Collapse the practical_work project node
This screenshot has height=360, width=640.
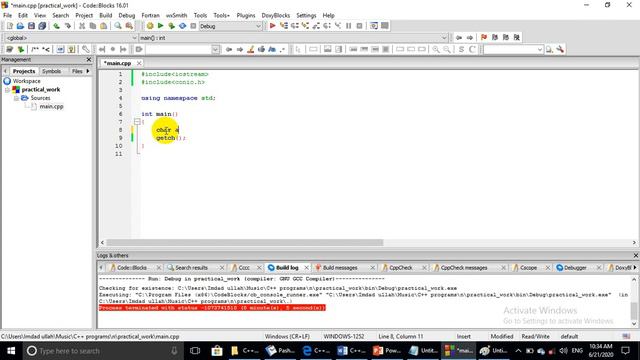pyautogui.click(x=7, y=90)
